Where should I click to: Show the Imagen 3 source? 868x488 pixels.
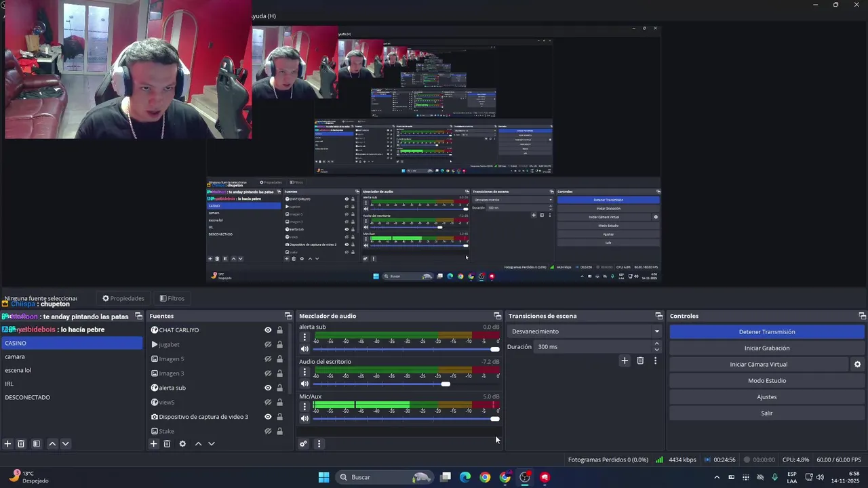tap(268, 373)
